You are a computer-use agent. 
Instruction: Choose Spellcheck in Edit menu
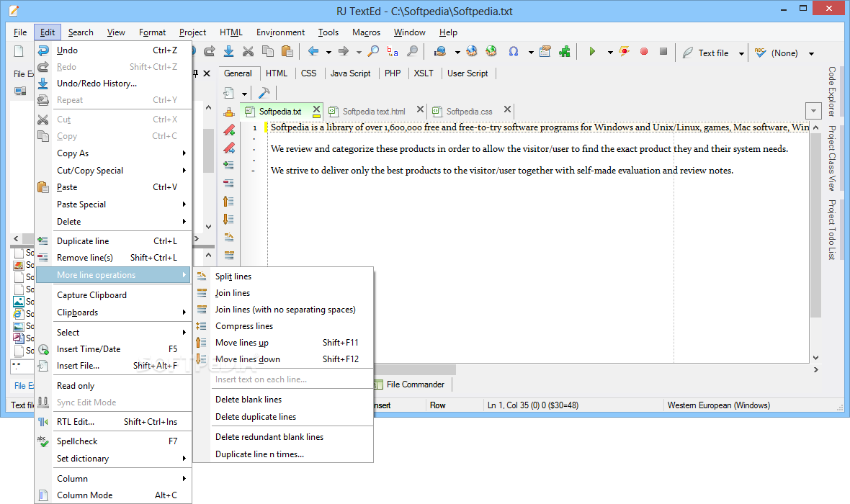tap(114, 441)
